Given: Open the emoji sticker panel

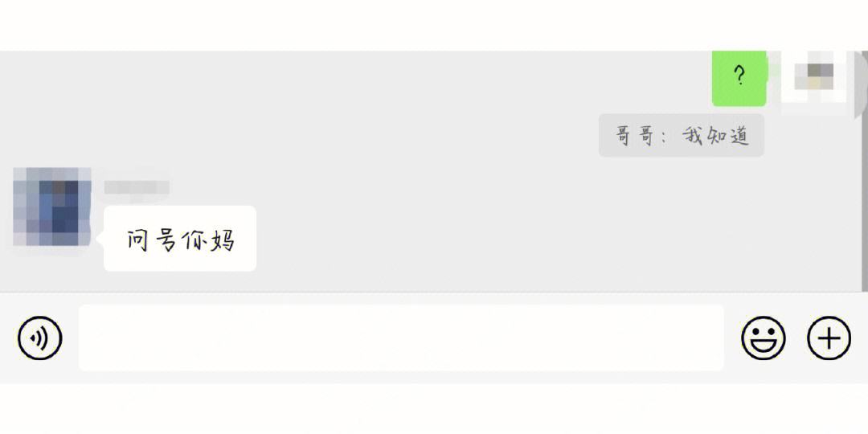Looking at the screenshot, I should pos(763,338).
